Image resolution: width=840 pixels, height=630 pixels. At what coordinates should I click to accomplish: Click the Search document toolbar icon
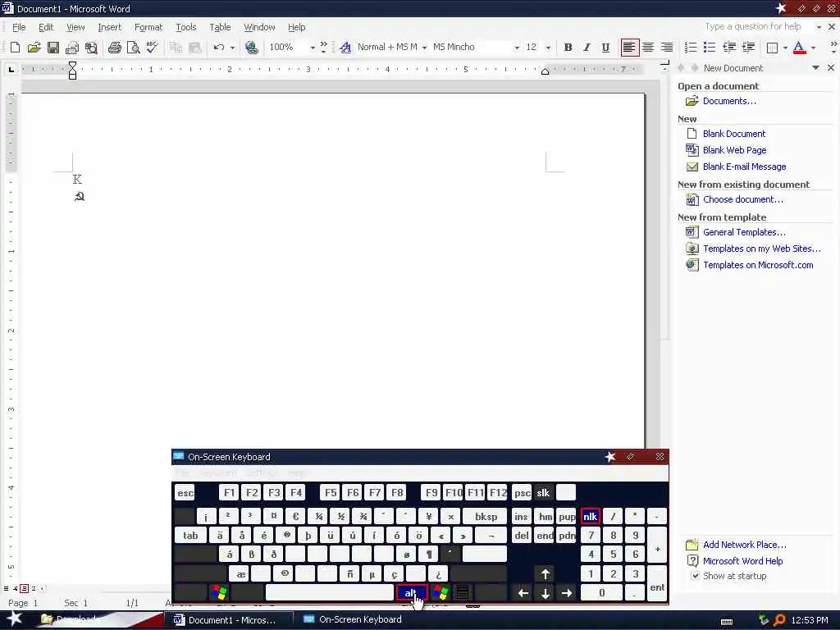tap(92, 47)
